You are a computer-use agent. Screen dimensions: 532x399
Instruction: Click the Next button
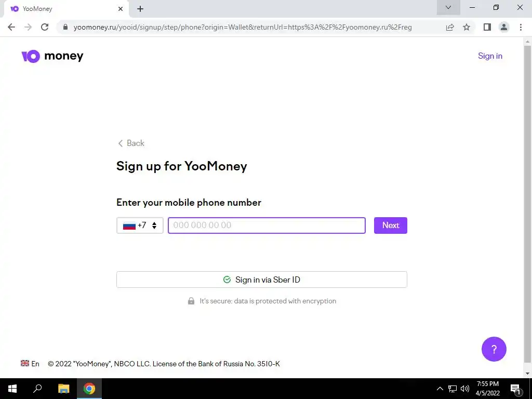(391, 225)
